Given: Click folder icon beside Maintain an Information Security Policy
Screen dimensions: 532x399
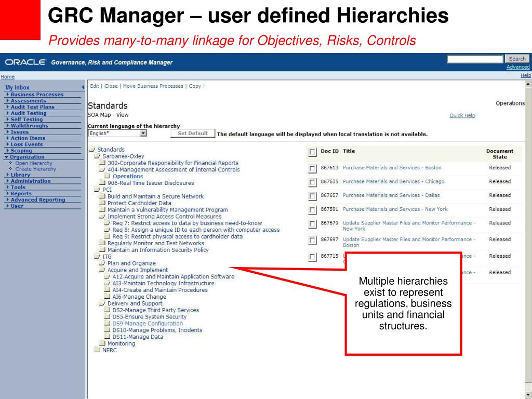Looking at the screenshot, I should click(x=102, y=249).
